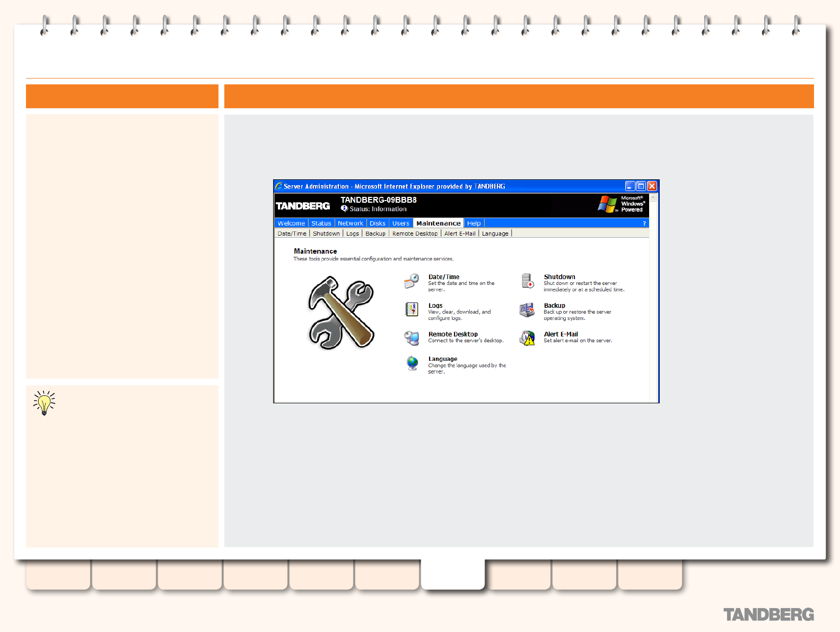Minimize the Server Administration window

630,186
